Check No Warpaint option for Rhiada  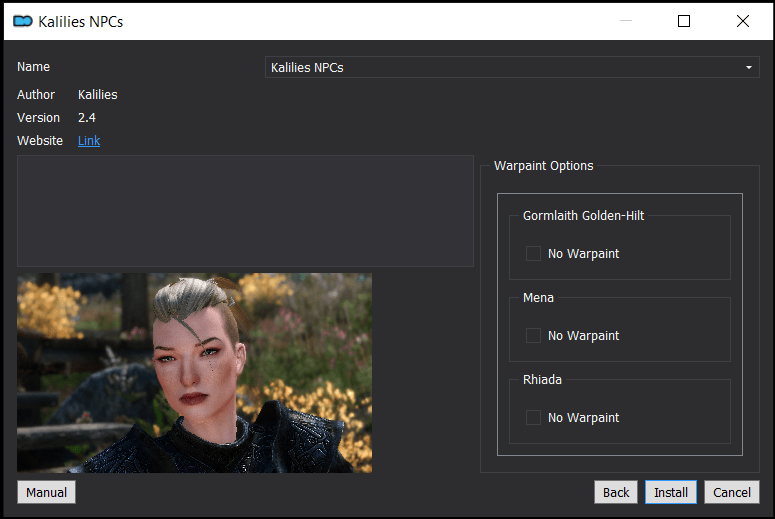tap(533, 418)
